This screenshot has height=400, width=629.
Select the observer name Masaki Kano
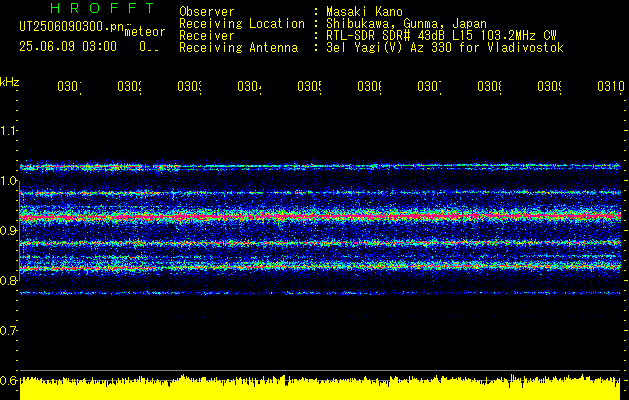click(364, 11)
